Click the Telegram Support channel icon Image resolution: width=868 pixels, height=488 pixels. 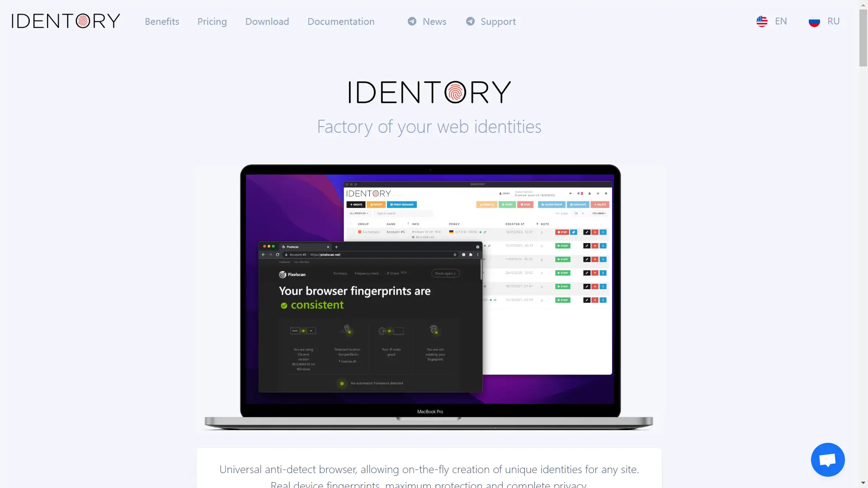pyautogui.click(x=470, y=21)
